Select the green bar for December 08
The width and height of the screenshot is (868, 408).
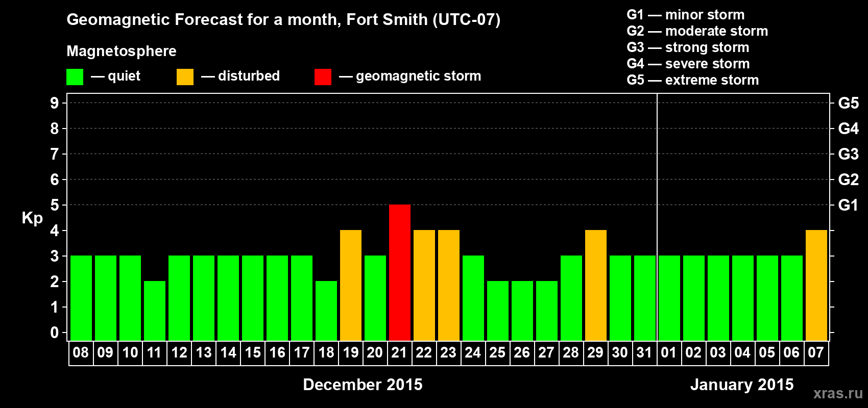coord(81,298)
